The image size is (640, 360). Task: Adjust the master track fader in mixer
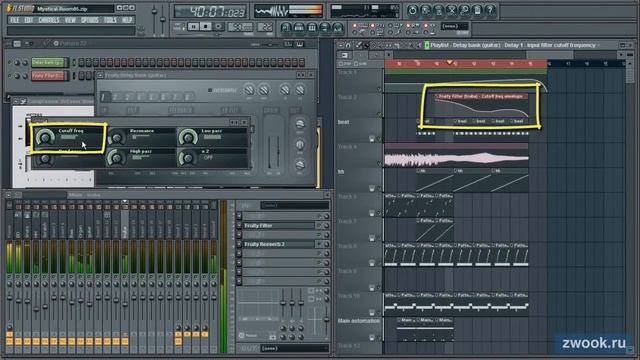click(x=9, y=298)
